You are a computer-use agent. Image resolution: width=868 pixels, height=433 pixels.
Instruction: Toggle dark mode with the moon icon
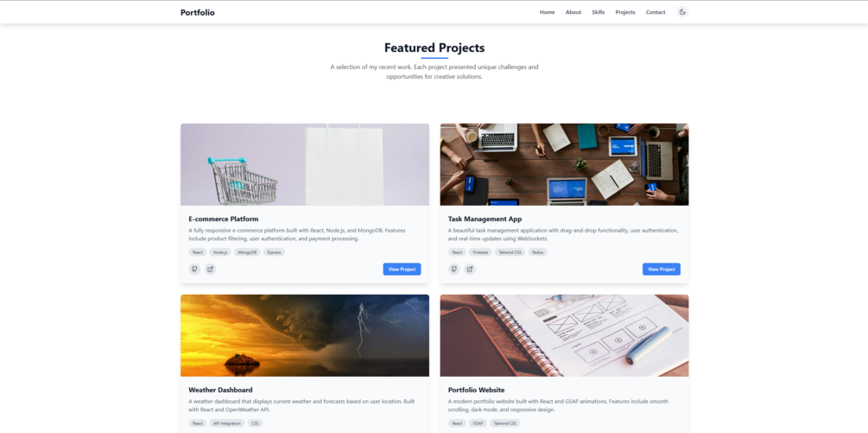(x=682, y=12)
